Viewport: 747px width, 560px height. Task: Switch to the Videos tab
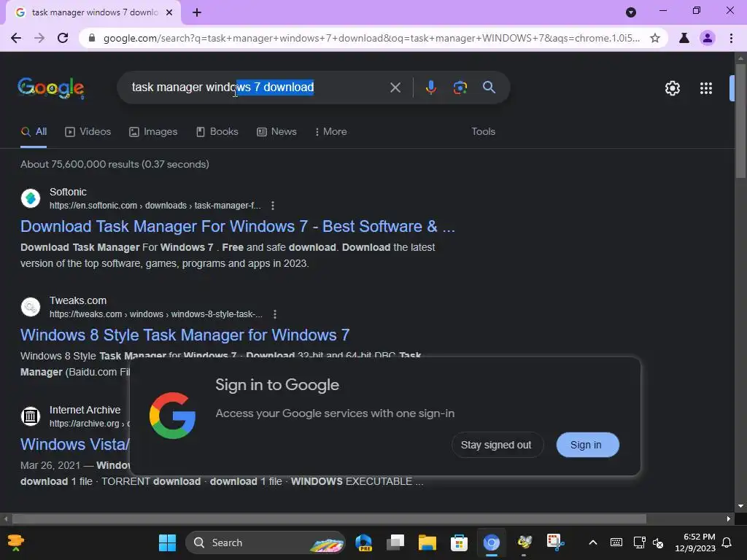point(88,132)
